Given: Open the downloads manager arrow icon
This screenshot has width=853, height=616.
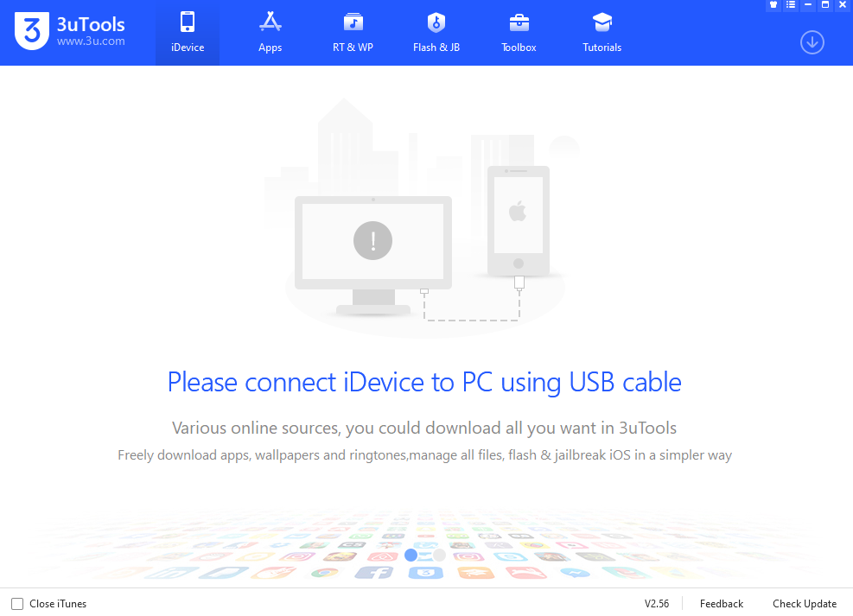Looking at the screenshot, I should 812,42.
